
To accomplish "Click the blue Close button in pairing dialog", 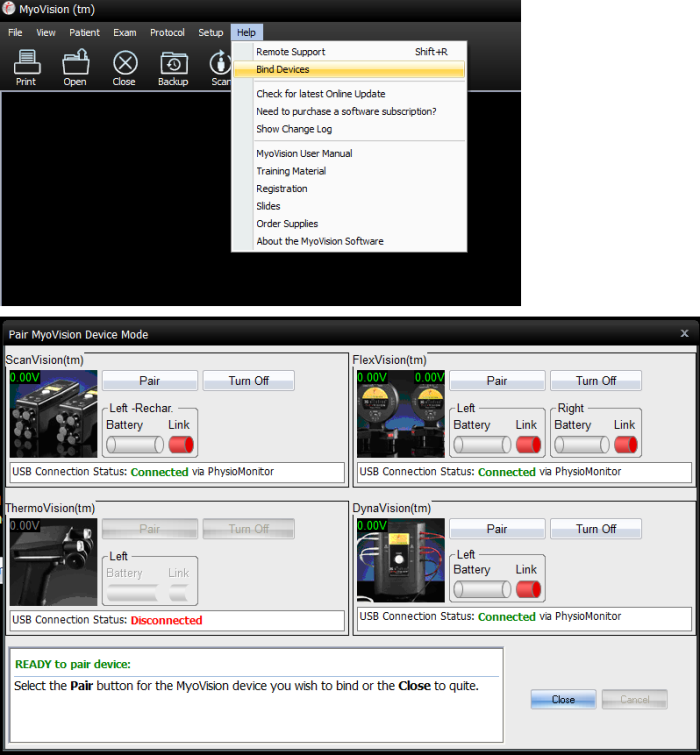I will click(563, 699).
